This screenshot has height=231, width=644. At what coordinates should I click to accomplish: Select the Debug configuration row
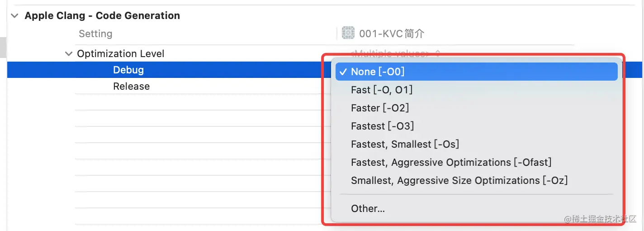128,70
